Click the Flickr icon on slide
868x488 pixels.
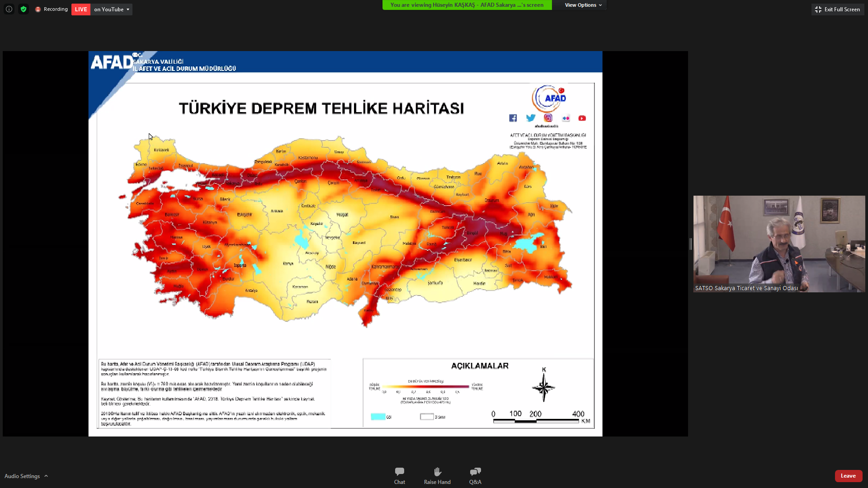pos(566,118)
